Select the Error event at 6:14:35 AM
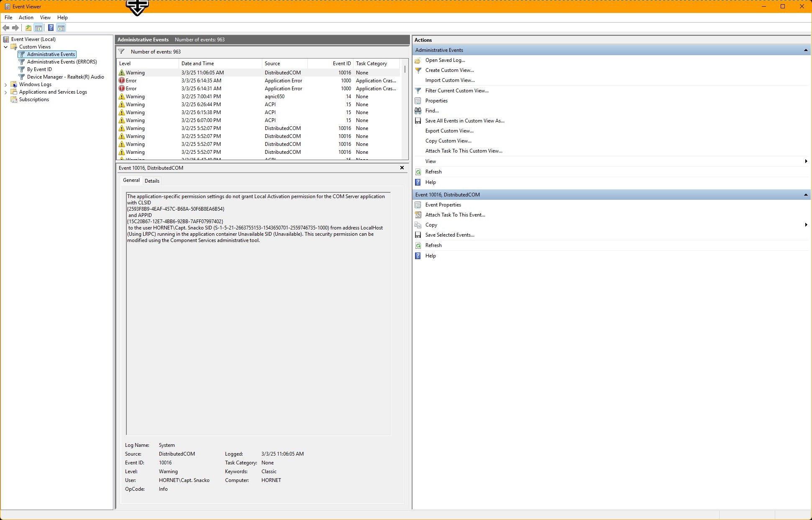The image size is (812, 520). click(259, 81)
